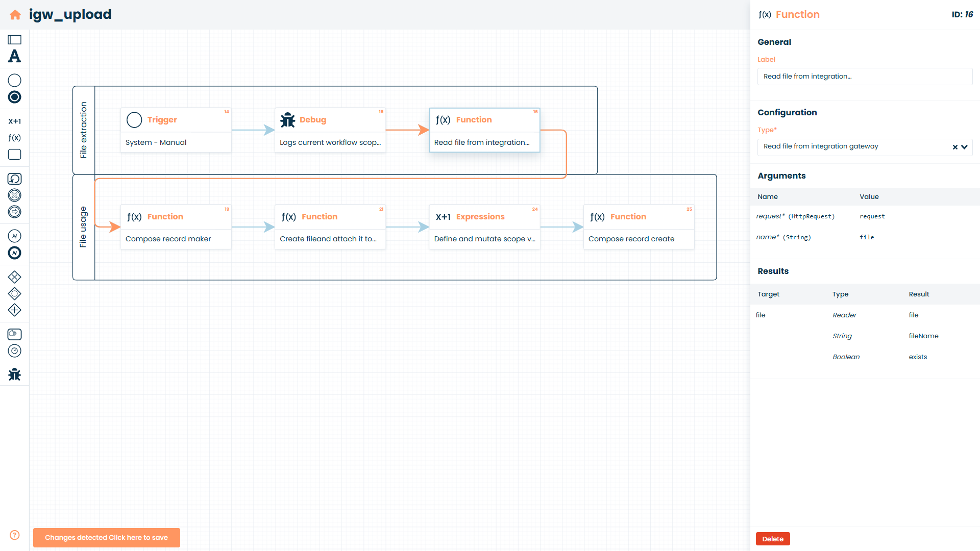
Task: Choose the circled X break tool
Action: [x=14, y=195]
